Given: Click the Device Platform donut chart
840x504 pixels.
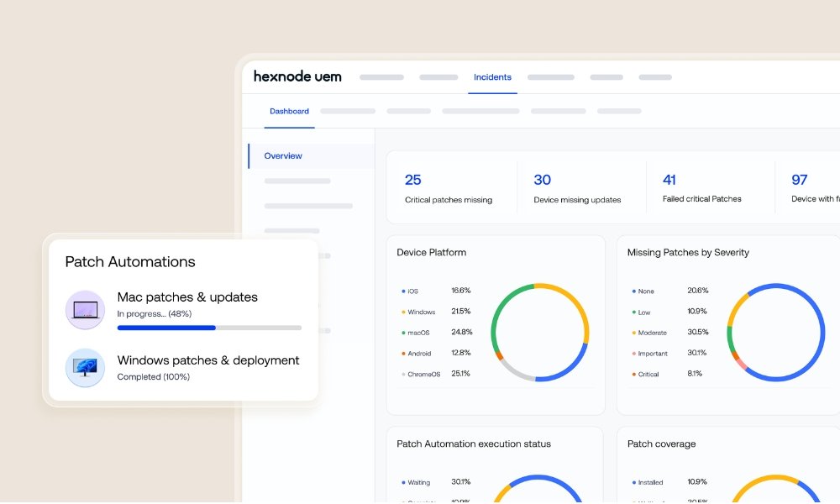Looking at the screenshot, I should coord(540,332).
